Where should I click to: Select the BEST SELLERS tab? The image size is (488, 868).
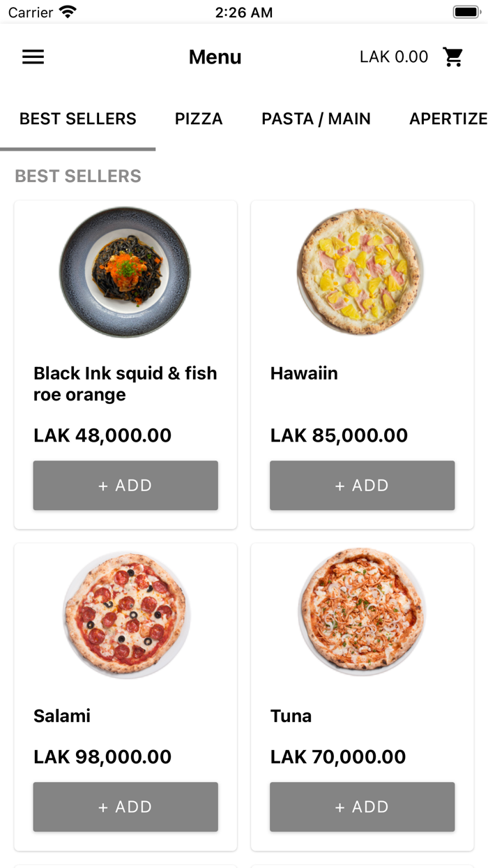coord(78,119)
